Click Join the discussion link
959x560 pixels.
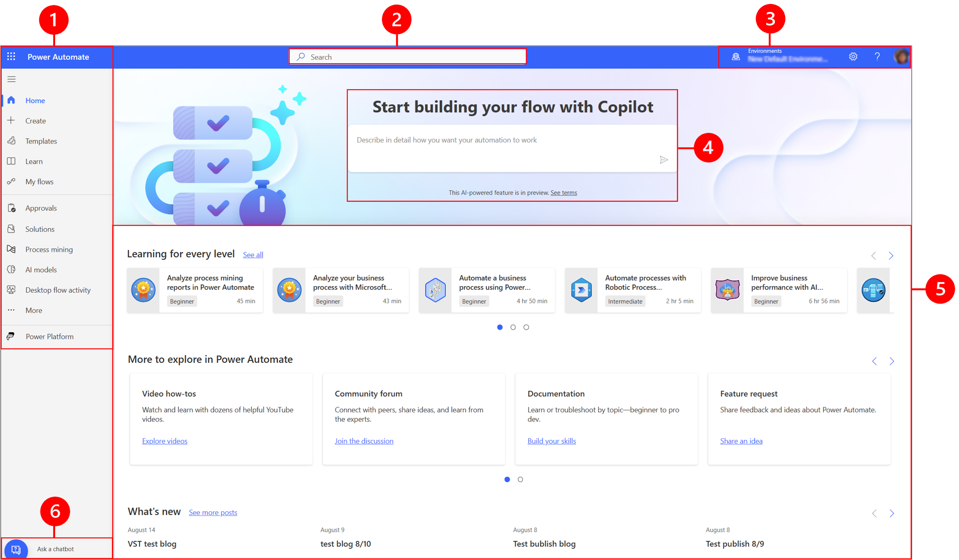click(x=364, y=441)
